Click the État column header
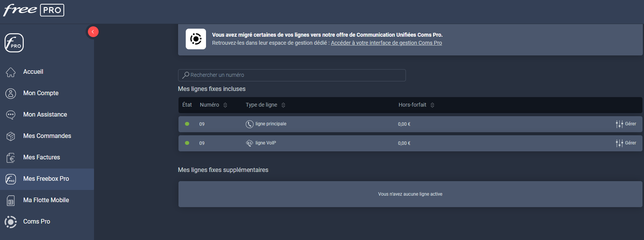The image size is (644, 240). (x=187, y=105)
